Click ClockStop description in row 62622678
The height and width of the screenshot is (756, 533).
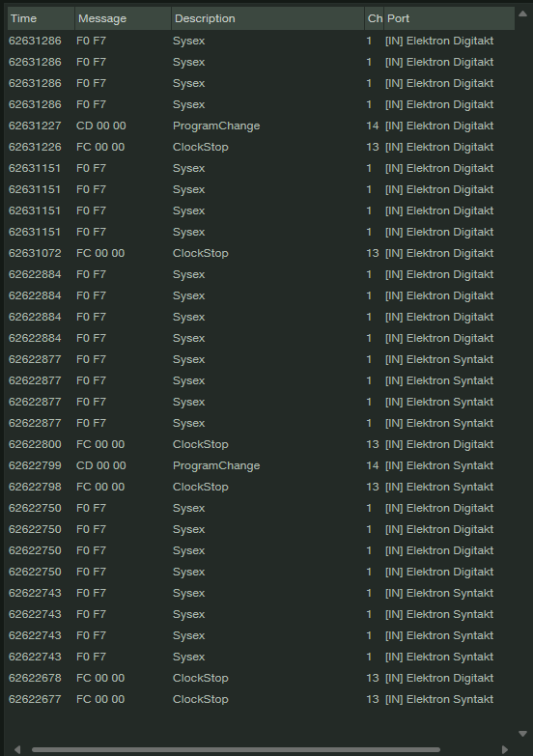coord(200,678)
